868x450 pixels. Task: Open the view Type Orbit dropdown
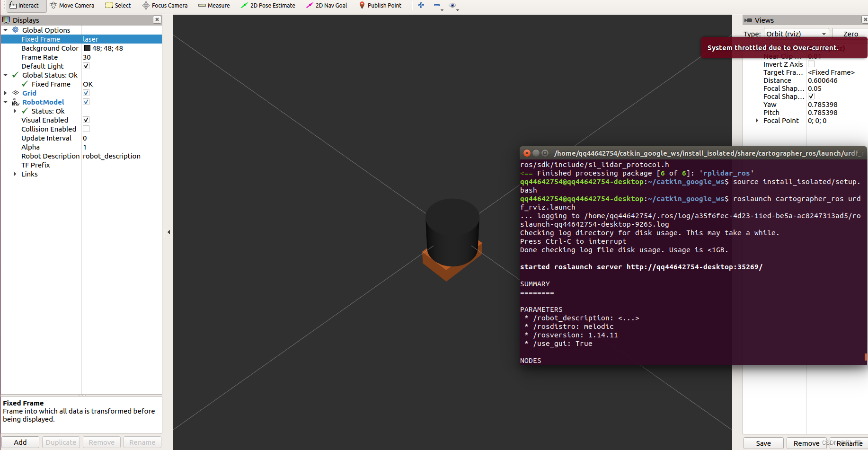(x=796, y=34)
